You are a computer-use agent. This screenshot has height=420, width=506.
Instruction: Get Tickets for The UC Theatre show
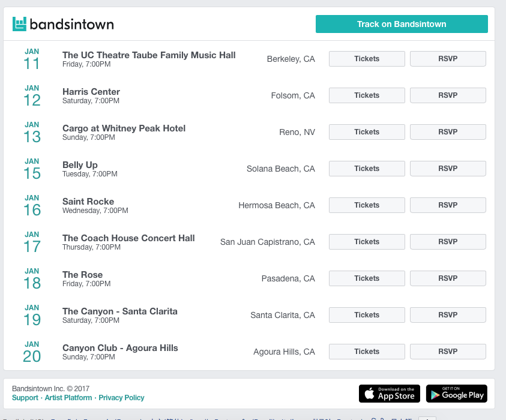tap(367, 59)
